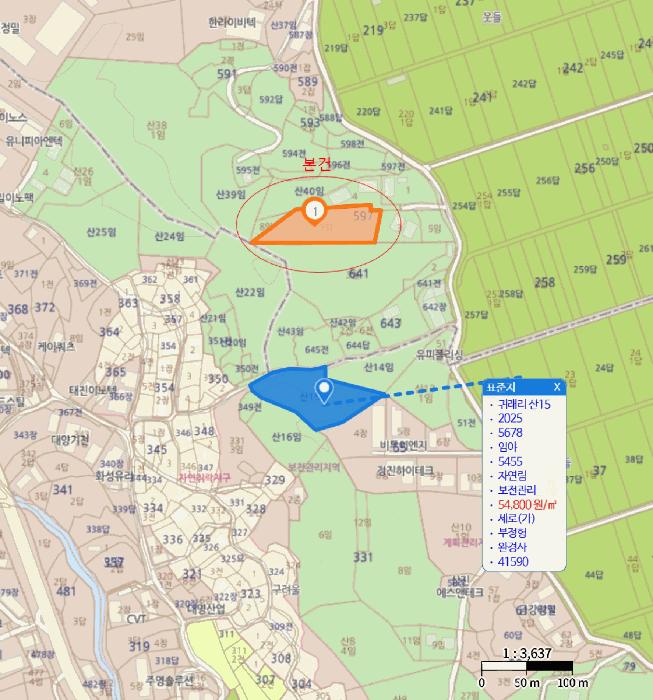Click the white pin on blue parcel
Image resolution: width=653 pixels, height=700 pixels.
click(323, 389)
